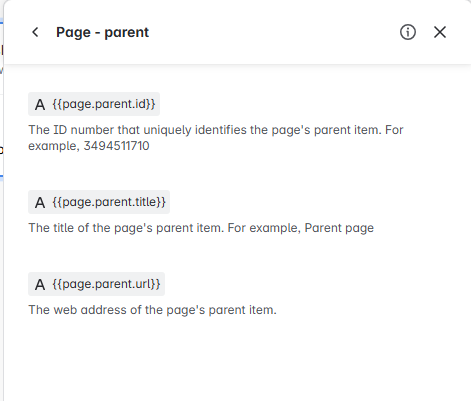Click the text-type A icon beside page.parent.title
The width and height of the screenshot is (471, 401).
click(x=40, y=202)
